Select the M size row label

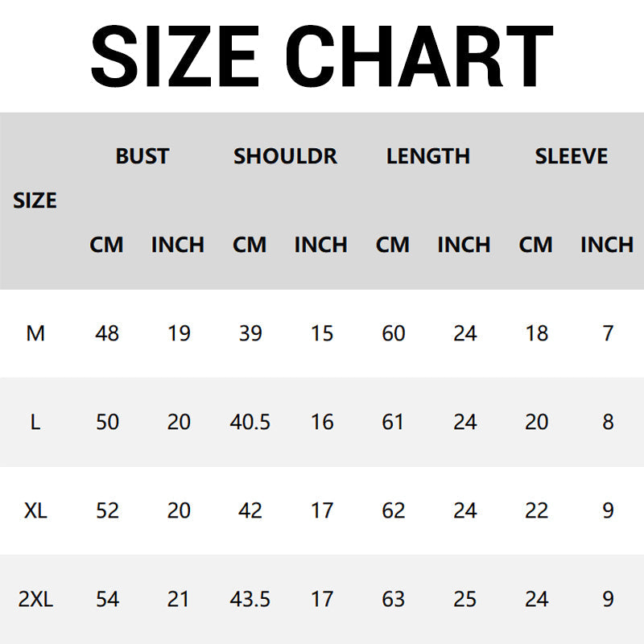pos(35,333)
